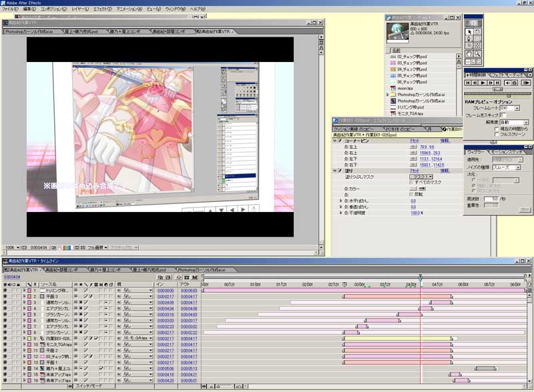Select the arrow Selection tool

[469, 31]
